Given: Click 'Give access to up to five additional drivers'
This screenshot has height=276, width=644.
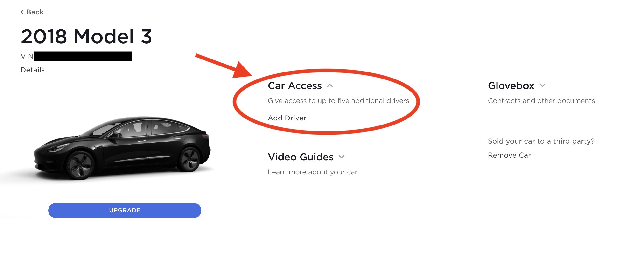Looking at the screenshot, I should pyautogui.click(x=338, y=101).
